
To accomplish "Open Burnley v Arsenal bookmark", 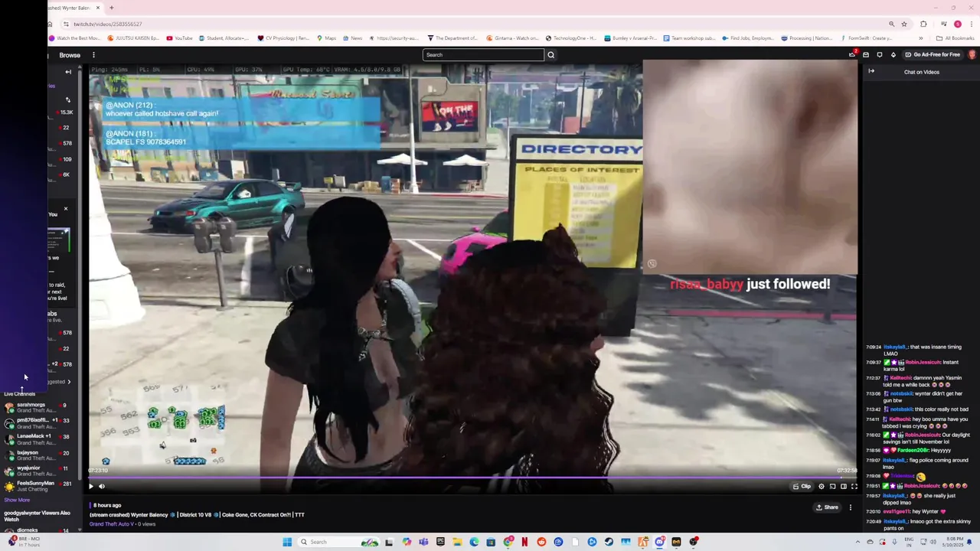I will (630, 38).
